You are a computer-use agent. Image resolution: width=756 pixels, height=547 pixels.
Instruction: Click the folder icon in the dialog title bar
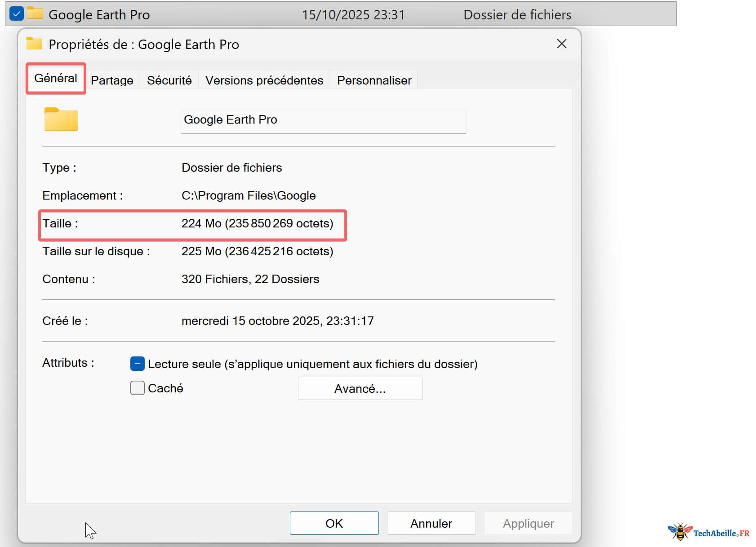point(34,44)
